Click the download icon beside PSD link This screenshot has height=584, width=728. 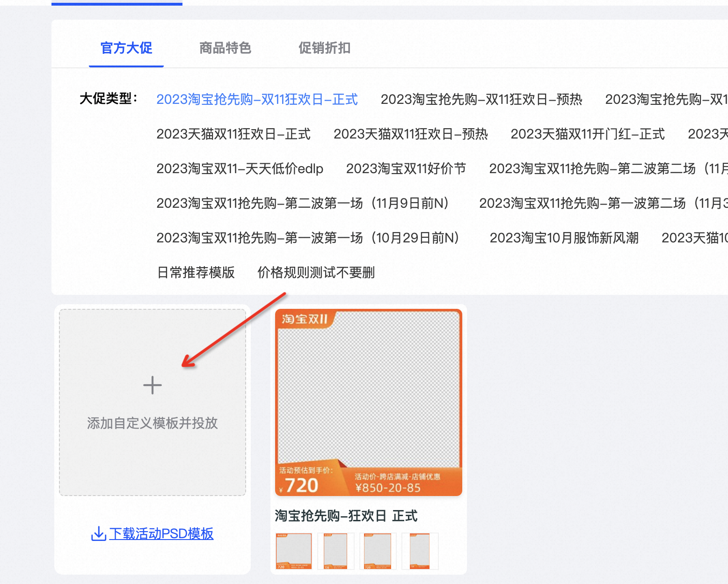pos(98,533)
